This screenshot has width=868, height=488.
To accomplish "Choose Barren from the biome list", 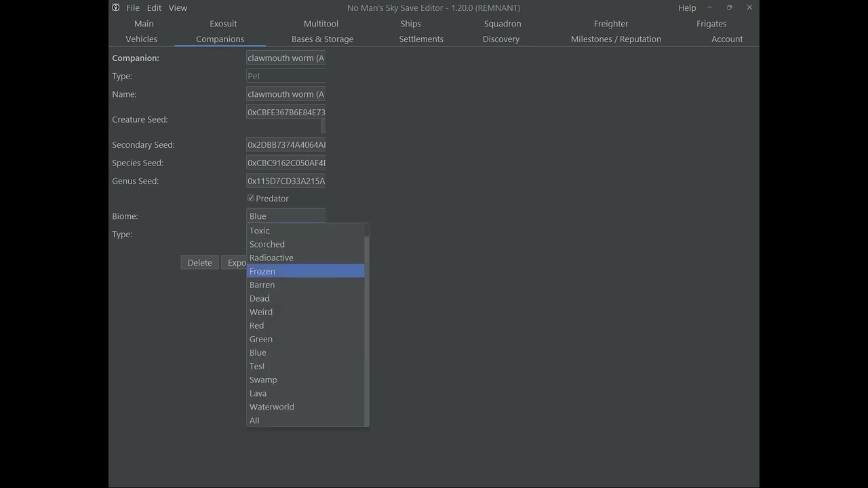I will (306, 285).
